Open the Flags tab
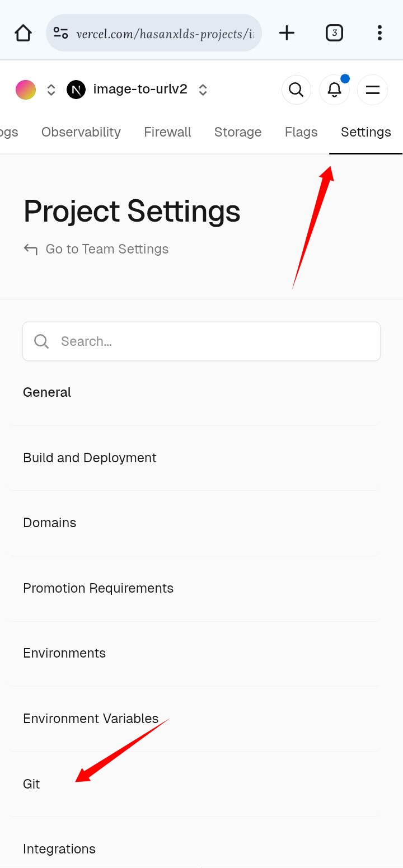The height and width of the screenshot is (868, 403). coord(301,132)
